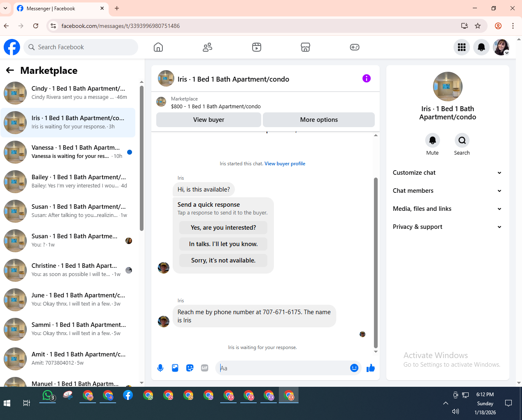The height and width of the screenshot is (420, 522).
Task: Click Iris's phone number message
Action: (254, 316)
